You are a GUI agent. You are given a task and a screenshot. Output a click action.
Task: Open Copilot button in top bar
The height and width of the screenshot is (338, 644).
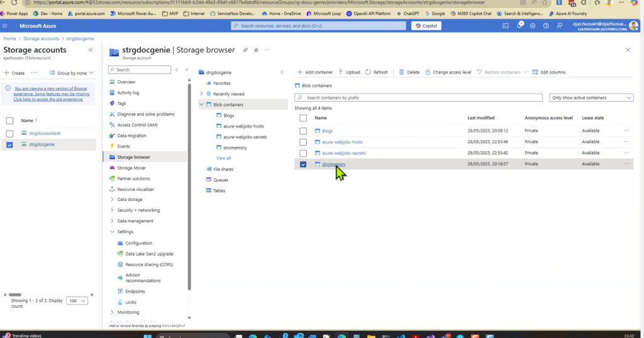[x=426, y=26]
